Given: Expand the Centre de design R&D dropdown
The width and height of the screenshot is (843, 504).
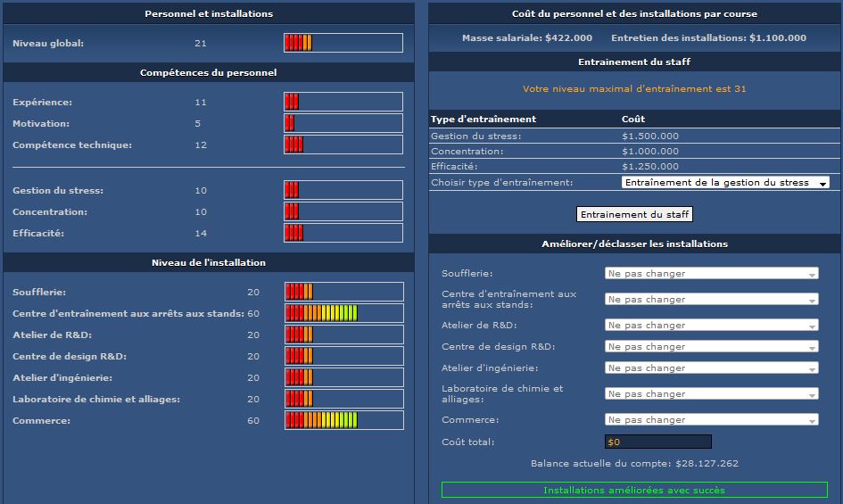Looking at the screenshot, I should (x=711, y=346).
